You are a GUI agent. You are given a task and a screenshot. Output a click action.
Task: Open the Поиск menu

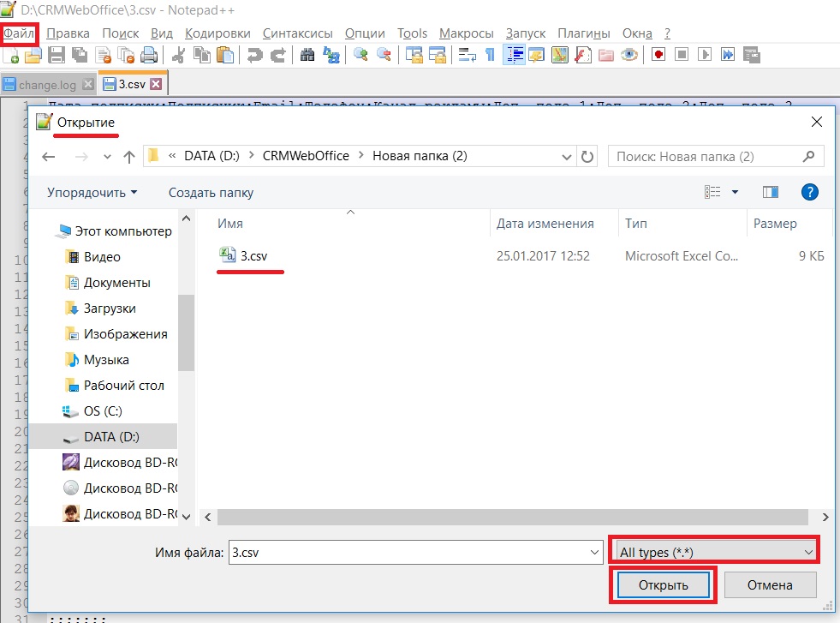121,33
